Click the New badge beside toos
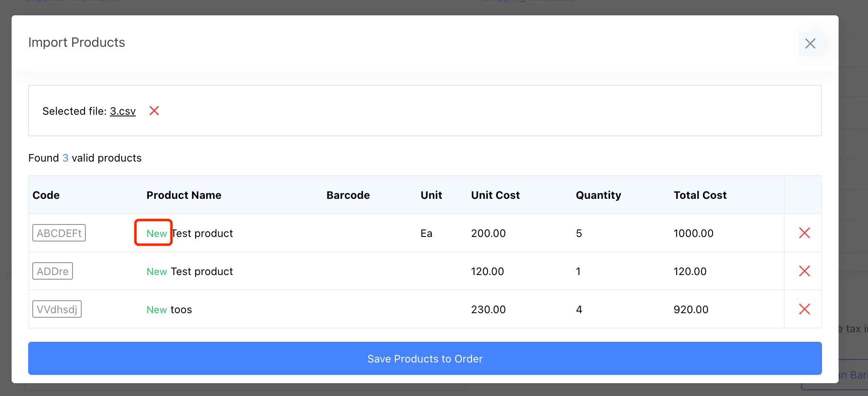Image resolution: width=868 pixels, height=396 pixels. [x=157, y=310]
